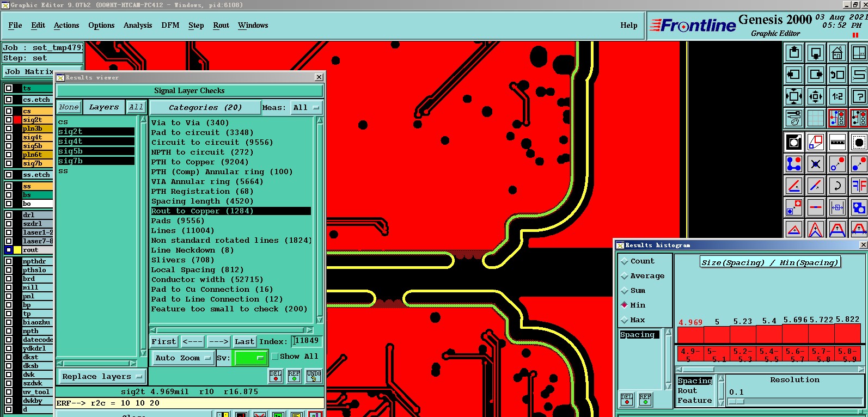Select the ruler measurement tool icon
This screenshot has height=417, width=868.
(x=837, y=142)
